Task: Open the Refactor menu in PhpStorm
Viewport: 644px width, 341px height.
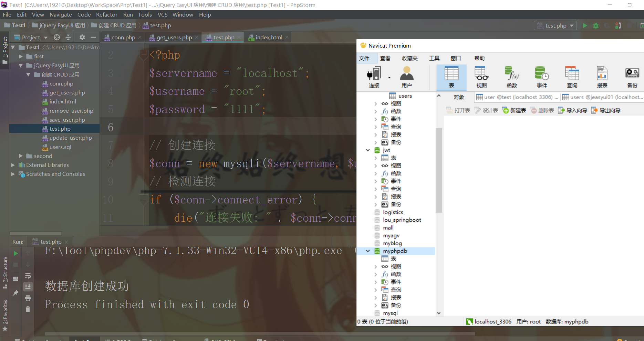Action: pos(107,14)
